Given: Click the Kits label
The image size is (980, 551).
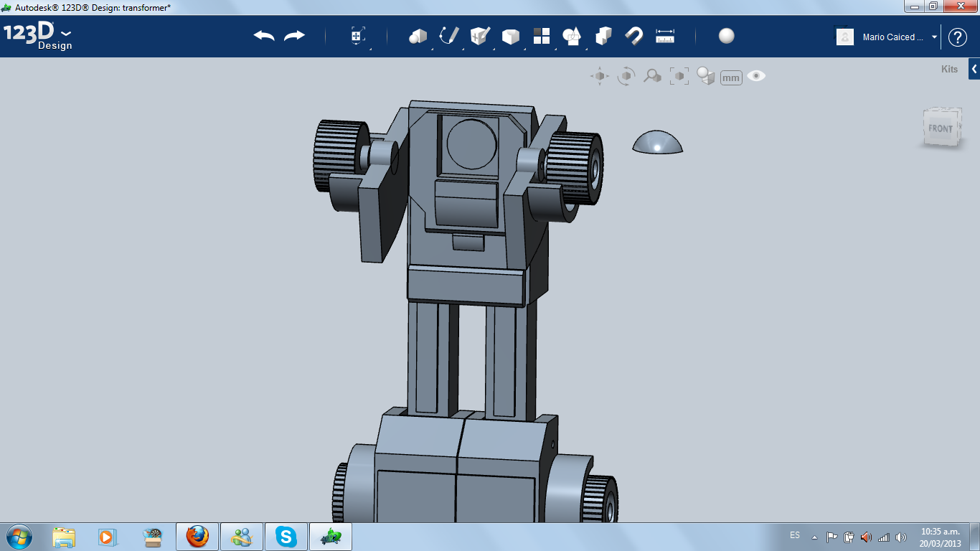Looking at the screenshot, I should tap(949, 70).
